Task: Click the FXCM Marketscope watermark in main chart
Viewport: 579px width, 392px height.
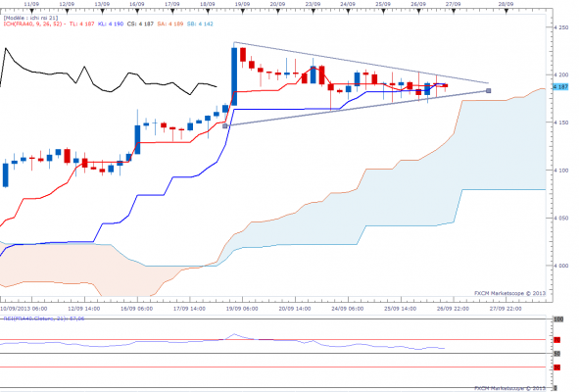Action: [x=509, y=293]
